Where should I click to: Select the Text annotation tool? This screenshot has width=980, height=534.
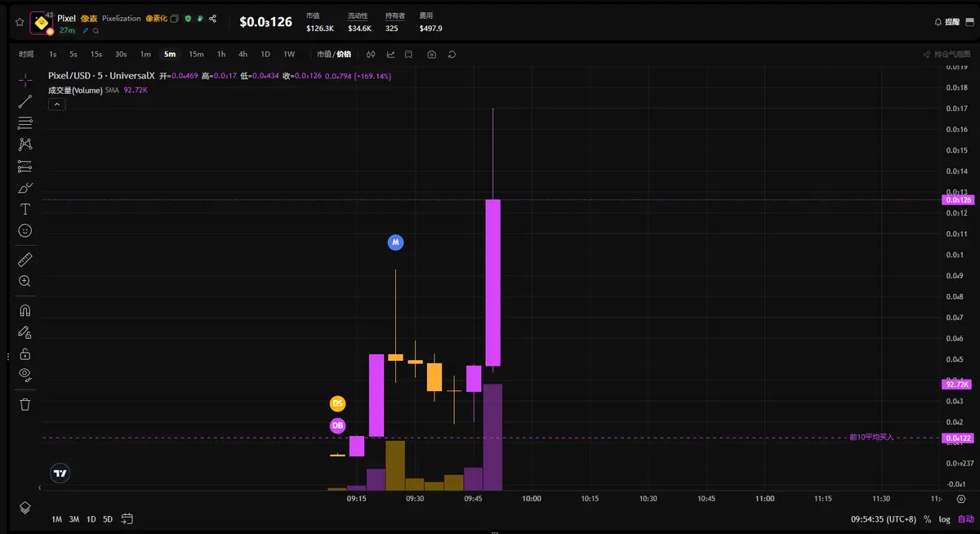pos(25,209)
